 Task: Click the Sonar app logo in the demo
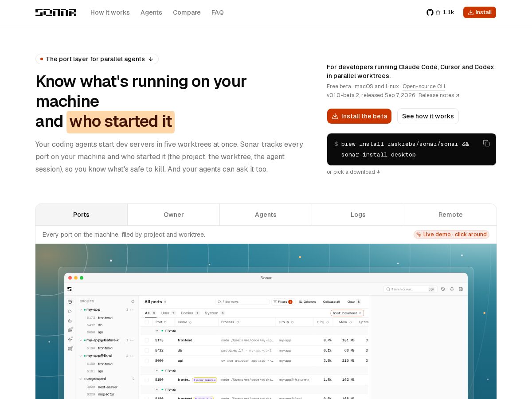point(70,289)
